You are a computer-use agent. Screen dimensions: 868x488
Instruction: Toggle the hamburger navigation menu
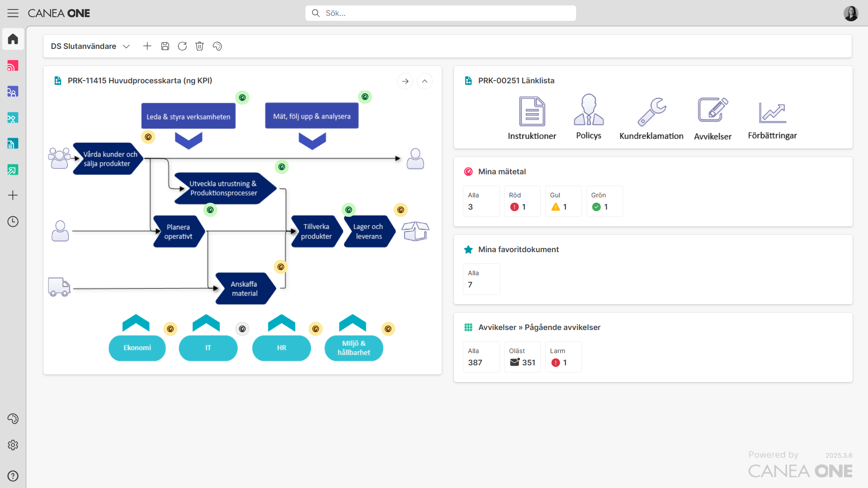coord(13,13)
